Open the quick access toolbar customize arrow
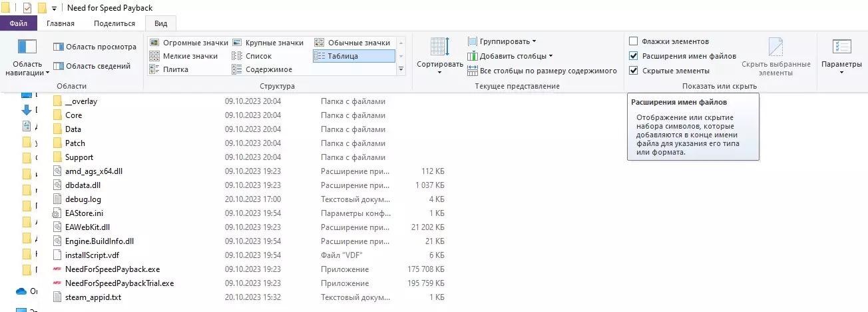 54,8
